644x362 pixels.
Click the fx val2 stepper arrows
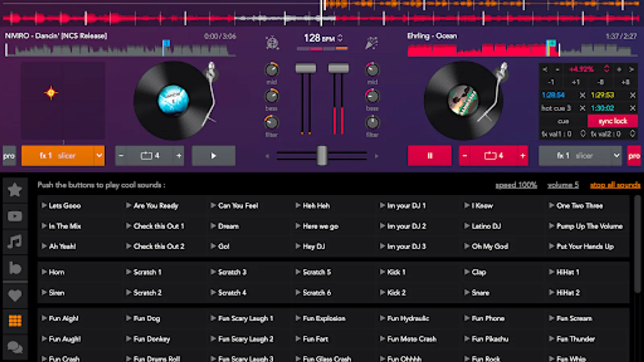632,134
